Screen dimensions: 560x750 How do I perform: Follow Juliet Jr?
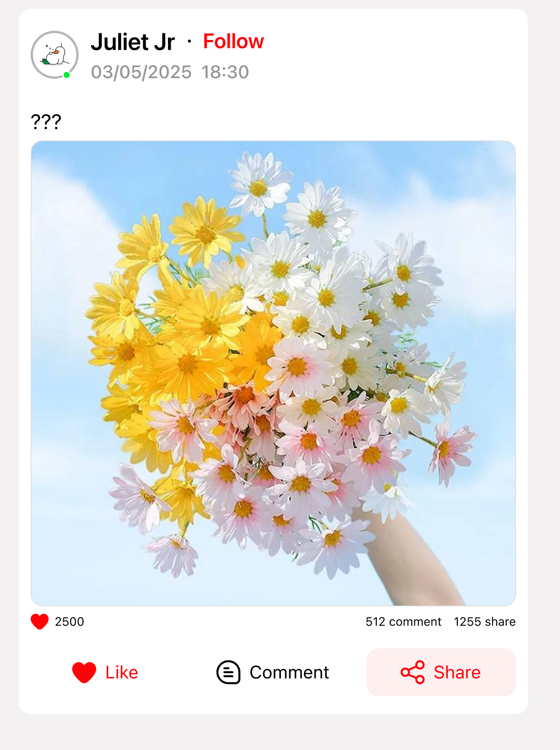coord(233,41)
